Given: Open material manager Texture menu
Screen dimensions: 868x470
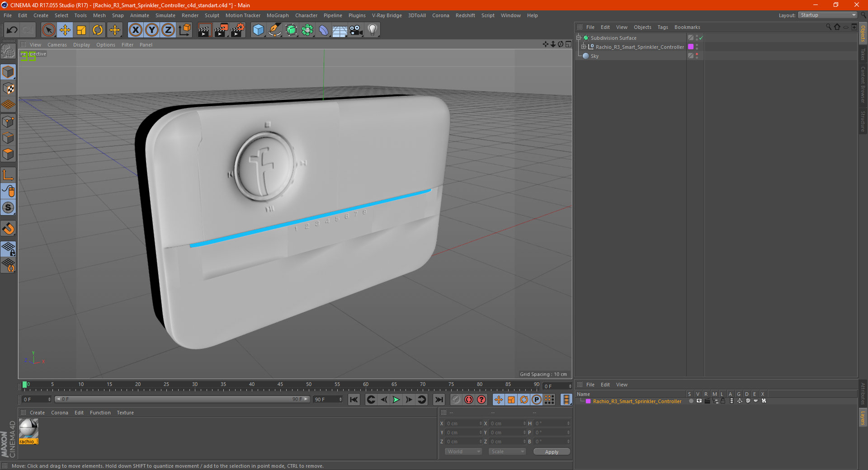Looking at the screenshot, I should point(125,413).
